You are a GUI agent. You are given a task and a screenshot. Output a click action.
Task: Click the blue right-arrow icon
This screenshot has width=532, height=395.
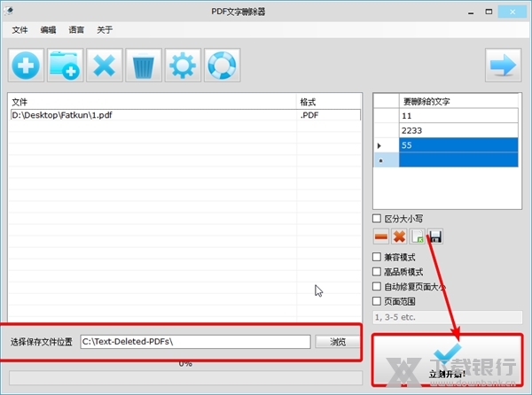coord(503,65)
